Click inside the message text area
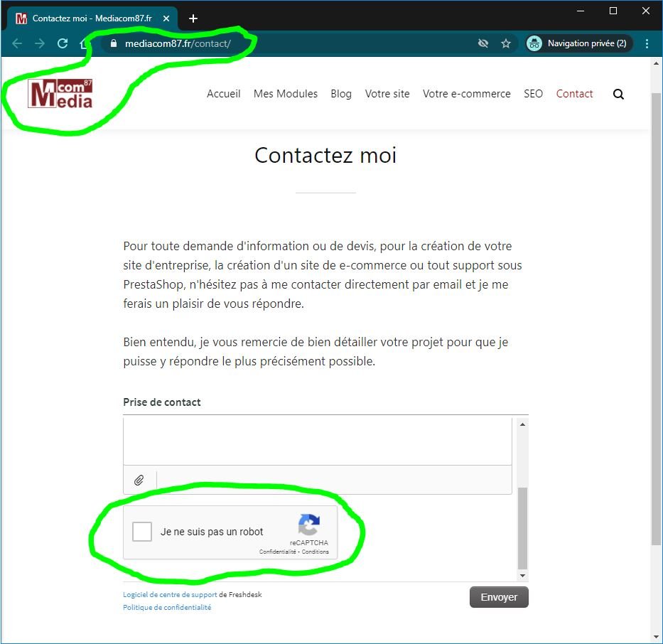Screen dimensions: 663x644 point(318,441)
